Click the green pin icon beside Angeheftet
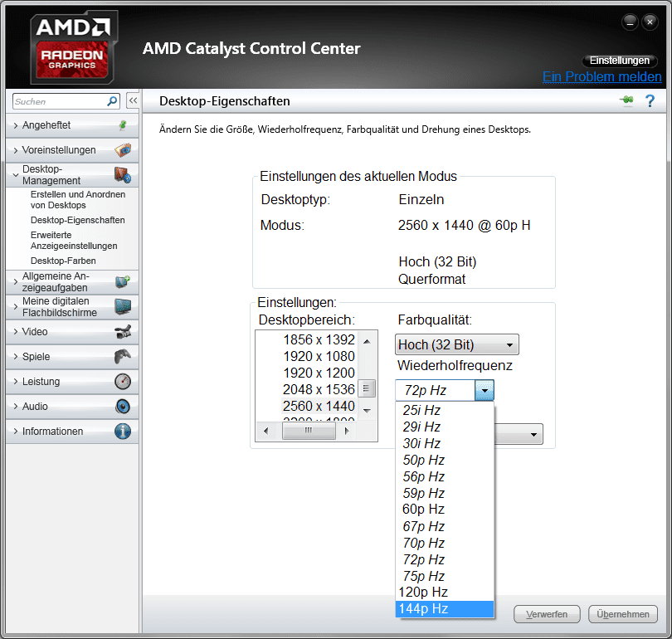Screen dimensions: 672x639 click(123, 125)
